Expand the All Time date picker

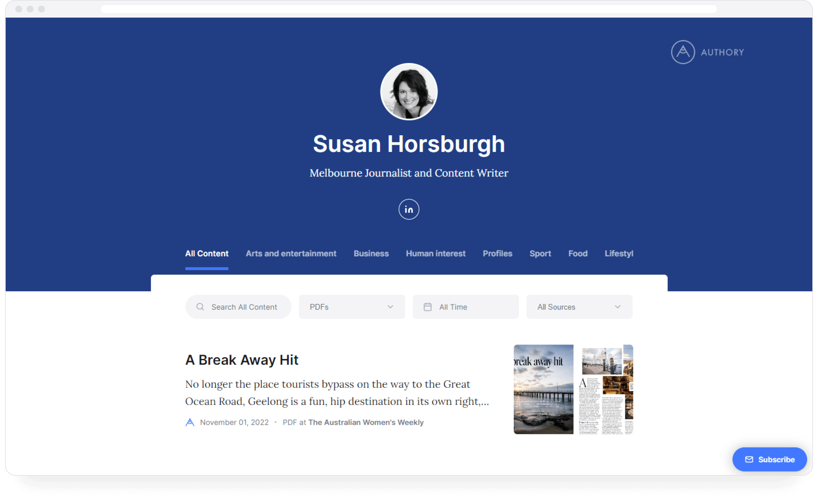click(x=464, y=306)
